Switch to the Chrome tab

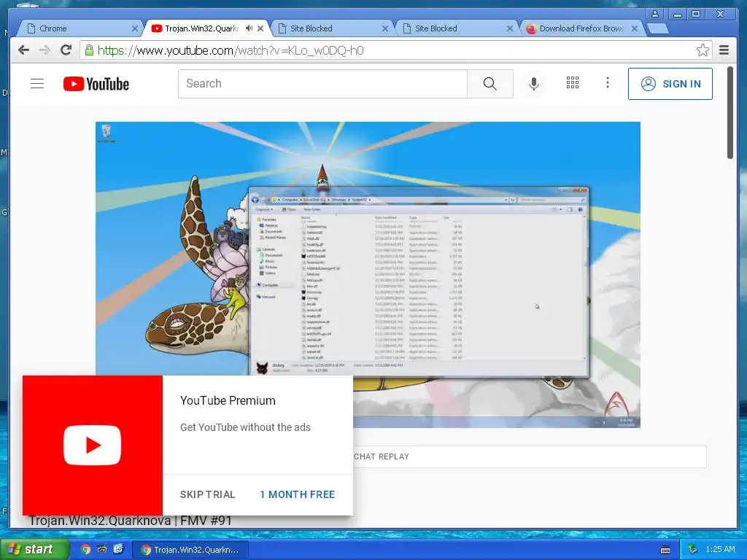79,28
